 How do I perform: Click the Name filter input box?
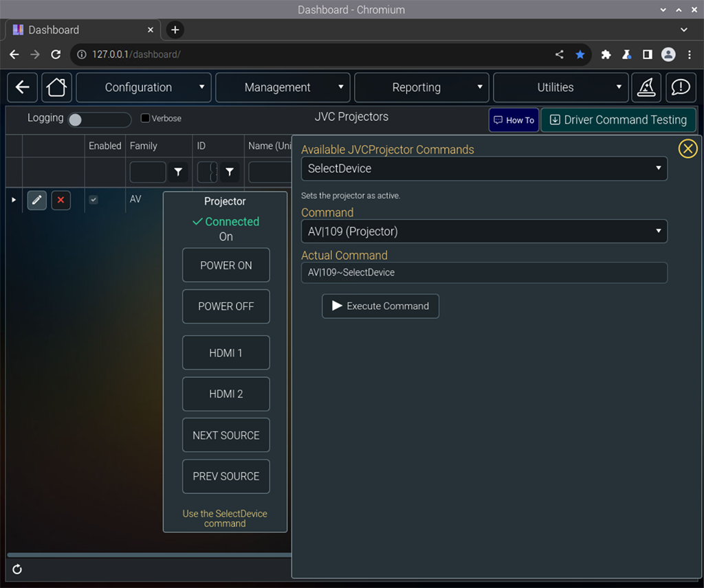269,172
